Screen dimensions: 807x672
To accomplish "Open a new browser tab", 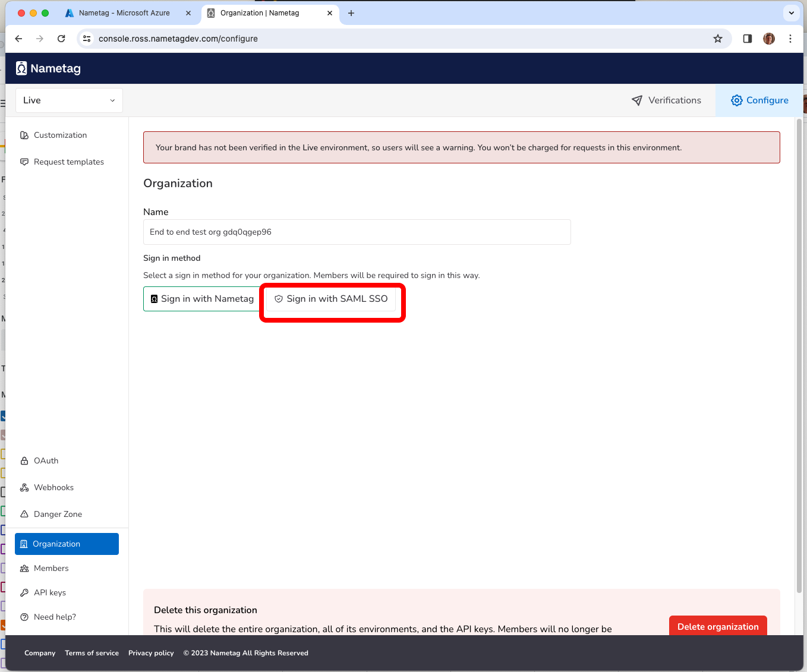I will [x=351, y=13].
